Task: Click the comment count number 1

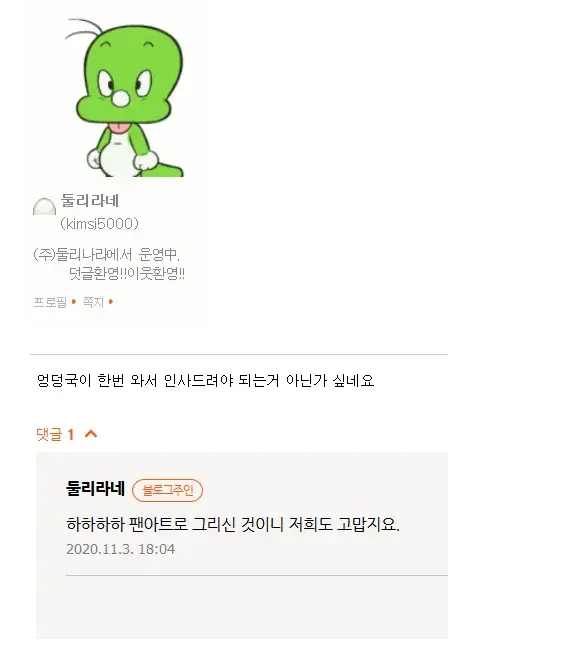Action: pyautogui.click(x=71, y=434)
